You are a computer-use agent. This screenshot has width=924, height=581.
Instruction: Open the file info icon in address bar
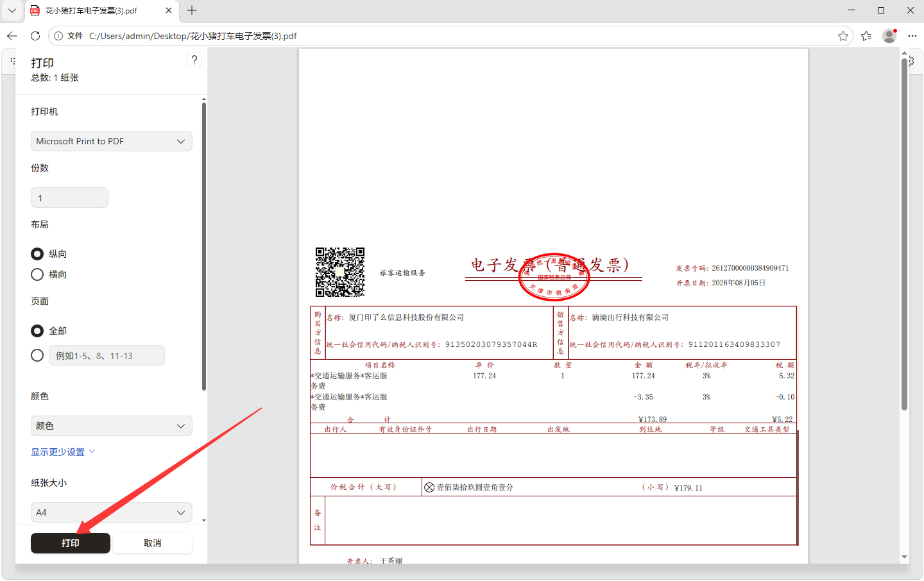tap(58, 36)
